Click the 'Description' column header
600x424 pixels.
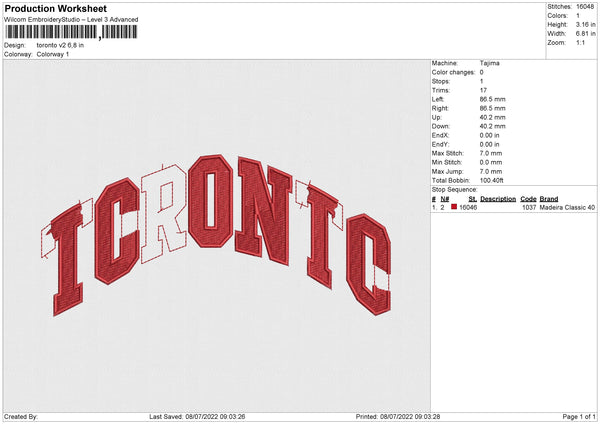click(498, 199)
